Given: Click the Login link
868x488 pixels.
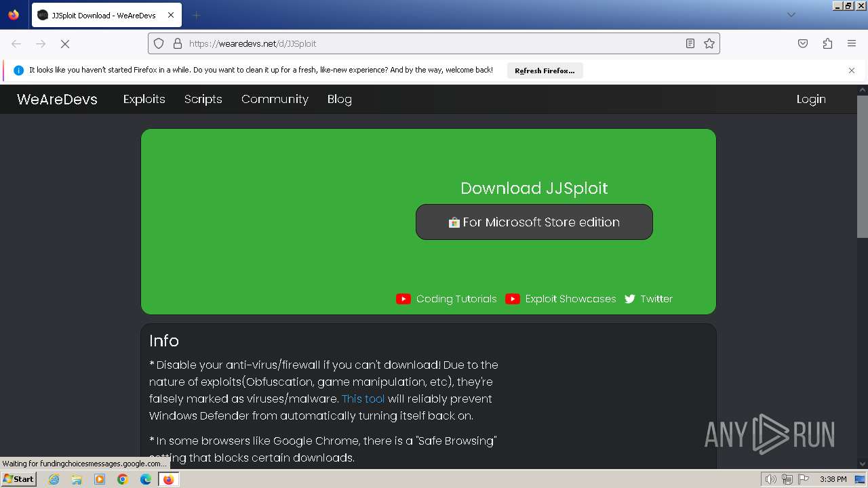Looking at the screenshot, I should 811,99.
